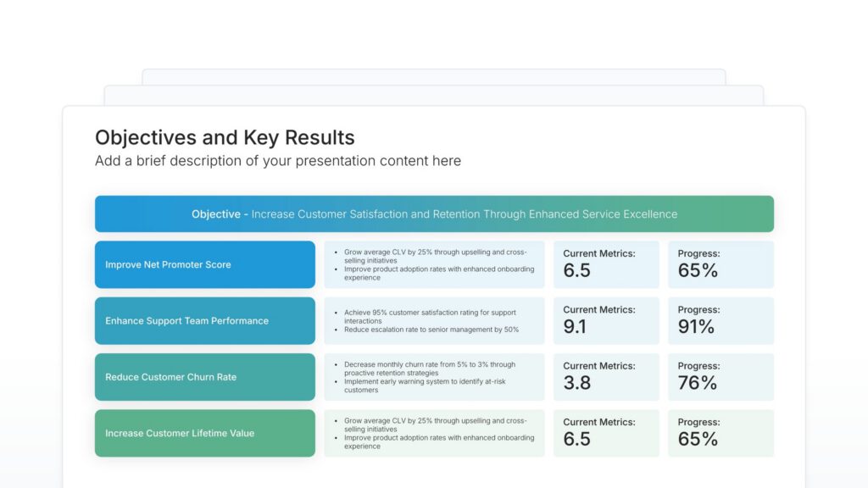Screen dimensions: 868x488
Task: Select the 9.1 metric box
Action: point(606,320)
